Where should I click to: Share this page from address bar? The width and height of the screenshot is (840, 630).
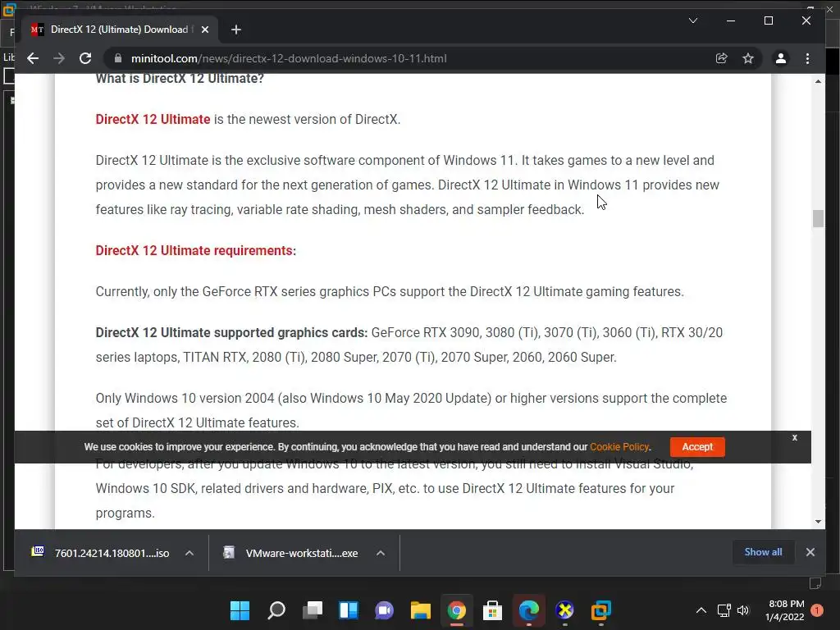(722, 58)
